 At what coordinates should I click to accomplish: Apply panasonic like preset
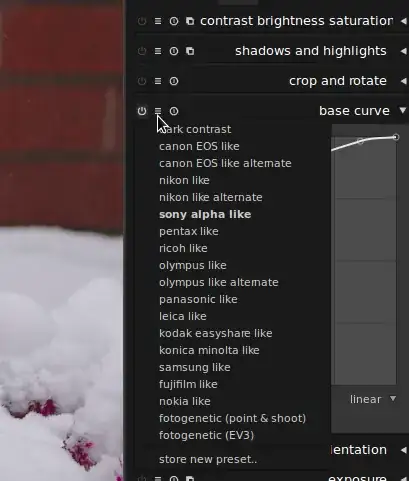coord(198,299)
